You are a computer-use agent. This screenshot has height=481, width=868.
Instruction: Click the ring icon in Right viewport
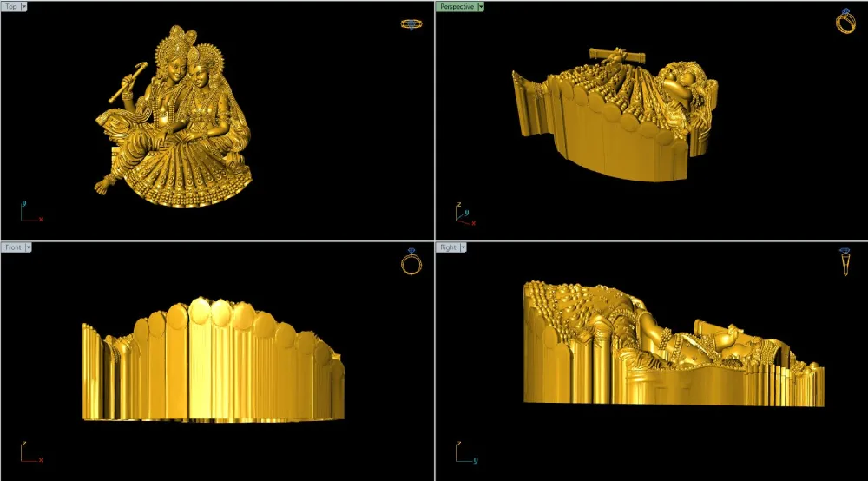[845, 262]
